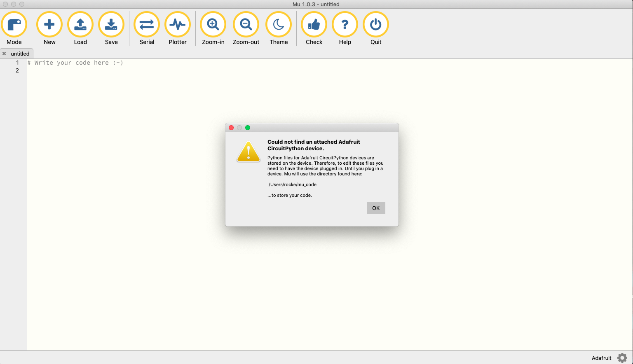
Task: Click the yellow warning triangle icon
Action: tap(249, 152)
